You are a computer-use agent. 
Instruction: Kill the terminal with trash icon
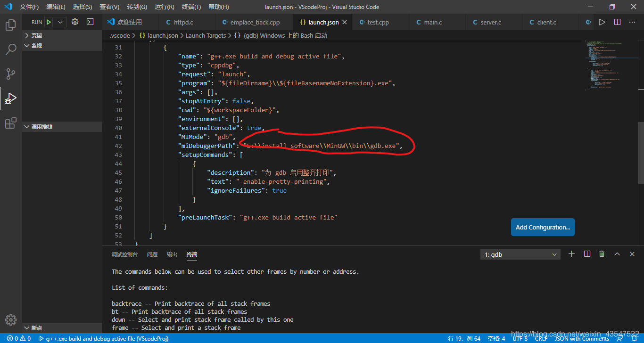click(602, 254)
